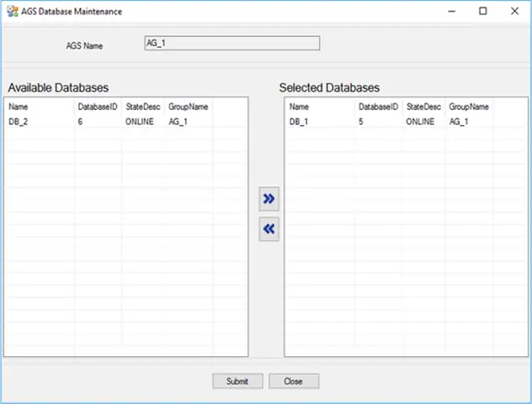532x404 pixels.
Task: Click Name header in Selected Databases
Action: point(320,107)
